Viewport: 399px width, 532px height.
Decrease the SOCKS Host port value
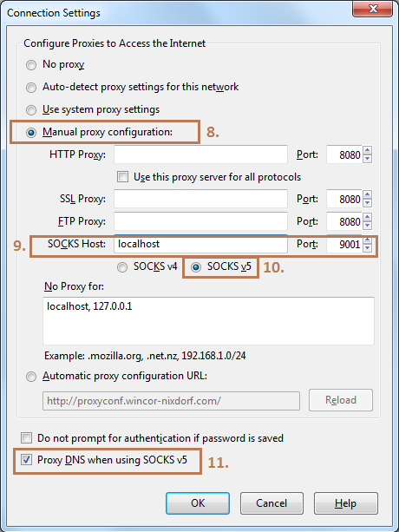click(368, 248)
